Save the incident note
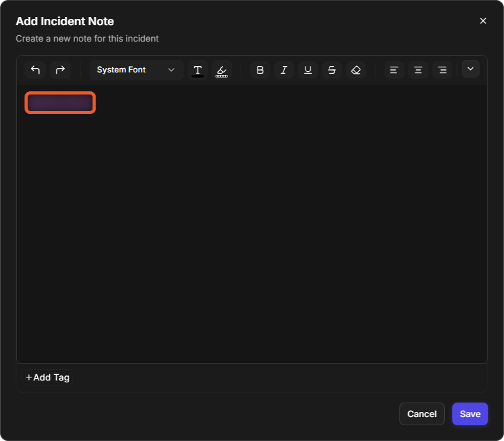This screenshot has height=441, width=504. pos(470,414)
